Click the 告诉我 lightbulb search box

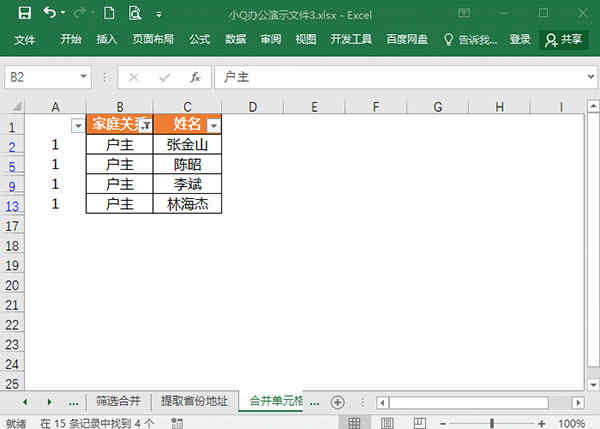470,39
